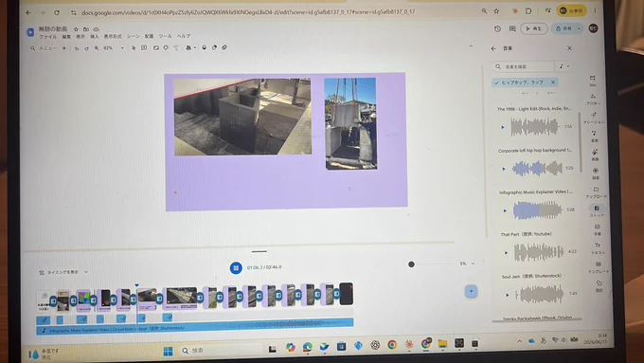Viewport: 644px width, 363px height.
Task: Click the timeline zoom slider handle
Action: tap(411, 264)
